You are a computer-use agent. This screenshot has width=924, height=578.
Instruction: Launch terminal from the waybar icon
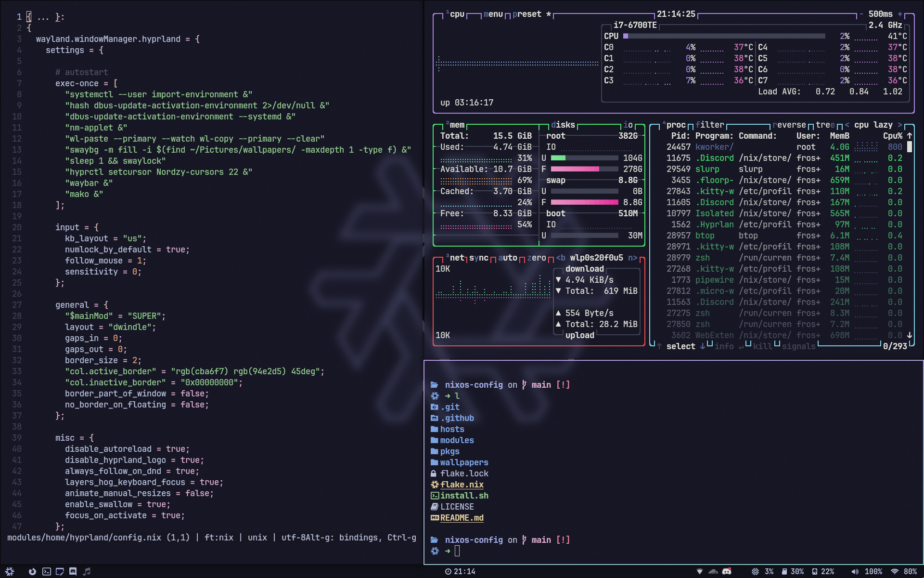[x=46, y=571]
